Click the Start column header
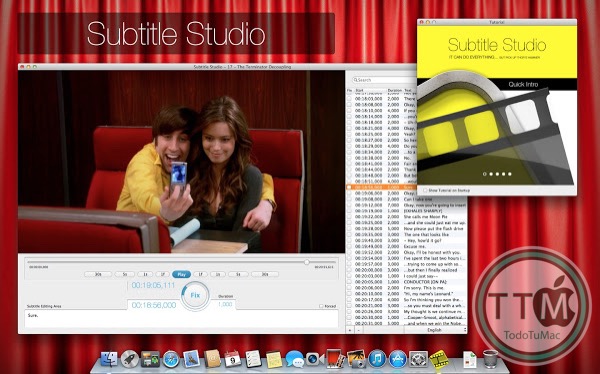Viewport: 600px width, 374px height. click(x=370, y=91)
